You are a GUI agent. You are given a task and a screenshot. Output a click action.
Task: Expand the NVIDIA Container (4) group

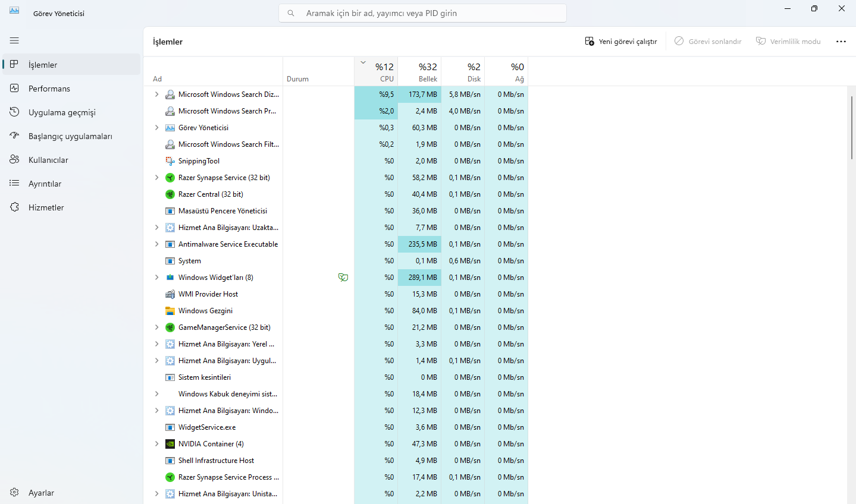click(x=156, y=444)
